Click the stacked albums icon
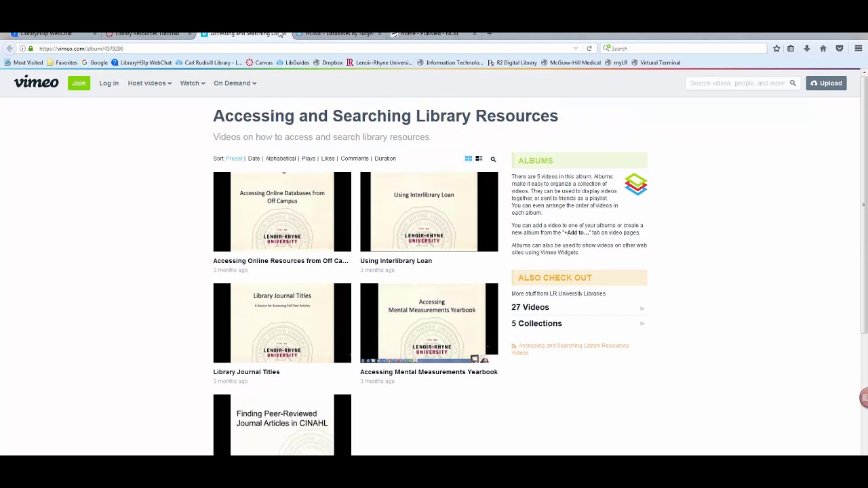The image size is (868, 488). click(636, 184)
